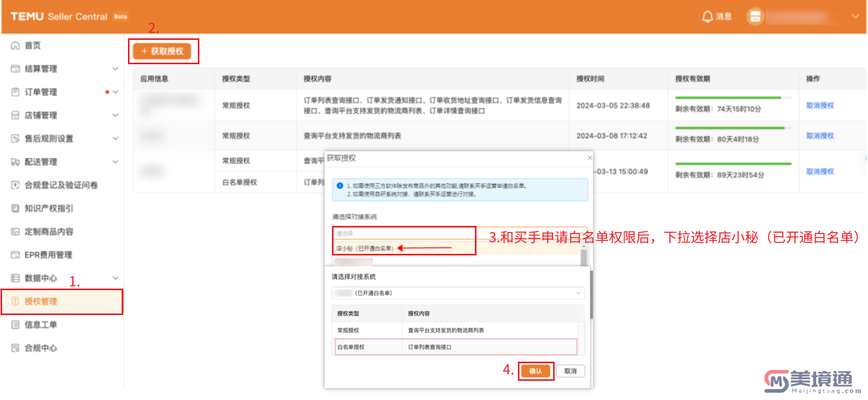
Task: Click the 授权有效期 column header
Action: click(x=692, y=79)
